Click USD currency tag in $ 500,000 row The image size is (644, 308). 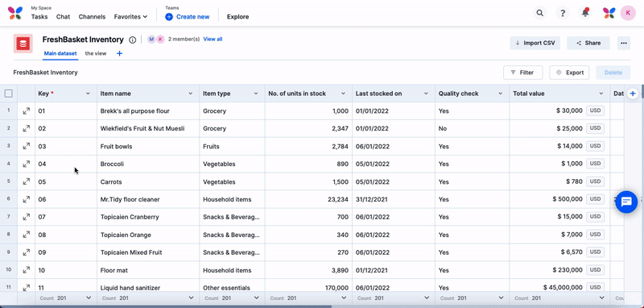tap(595, 199)
